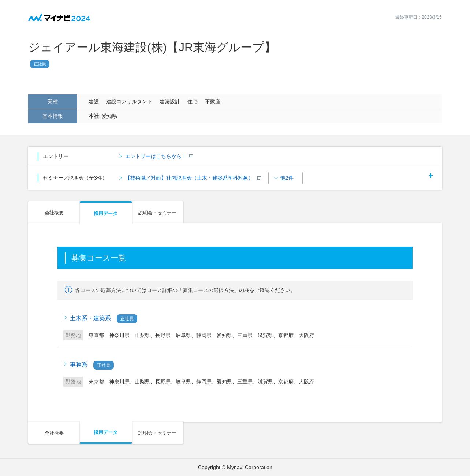This screenshot has width=470, height=476.
Task: Click 勤務地 label under 事務系
Action: pos(73,382)
